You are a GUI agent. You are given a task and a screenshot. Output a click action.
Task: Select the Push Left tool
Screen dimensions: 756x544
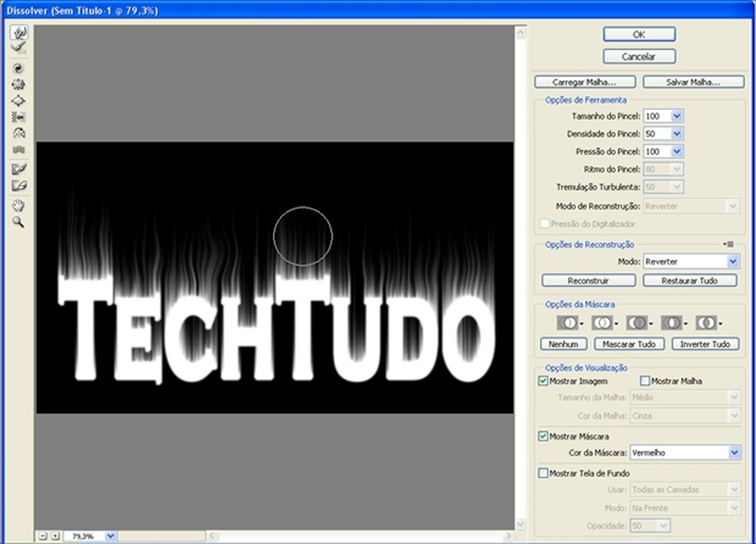tap(19, 117)
